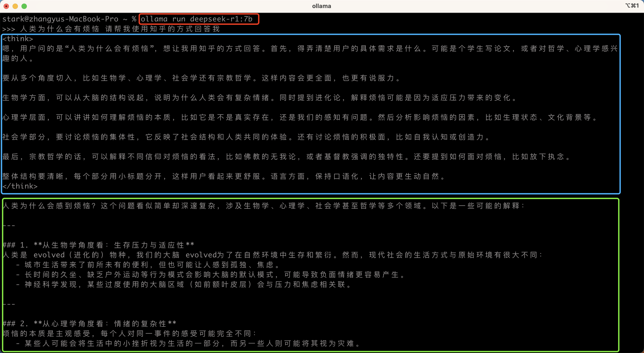Click the closing </think> tag
Screen dimensions: 644x353
[20, 186]
